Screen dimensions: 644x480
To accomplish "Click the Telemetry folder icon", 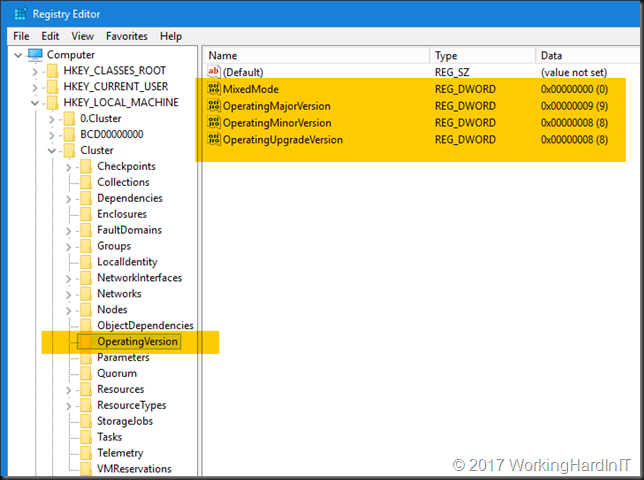I will pyautogui.click(x=86, y=453).
